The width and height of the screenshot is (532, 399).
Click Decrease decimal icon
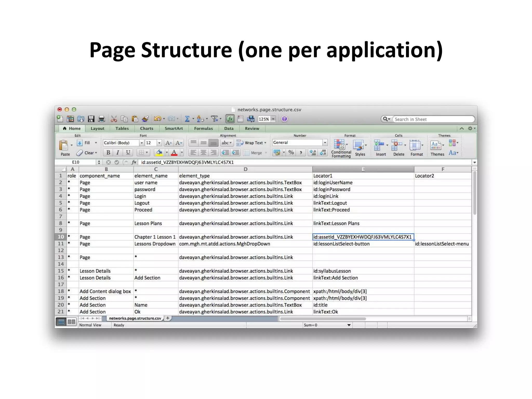click(x=323, y=152)
